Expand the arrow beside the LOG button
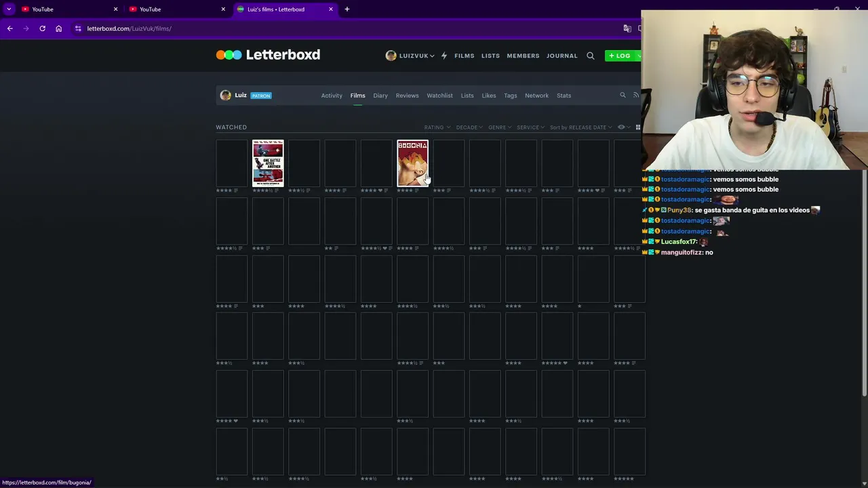 click(638, 56)
